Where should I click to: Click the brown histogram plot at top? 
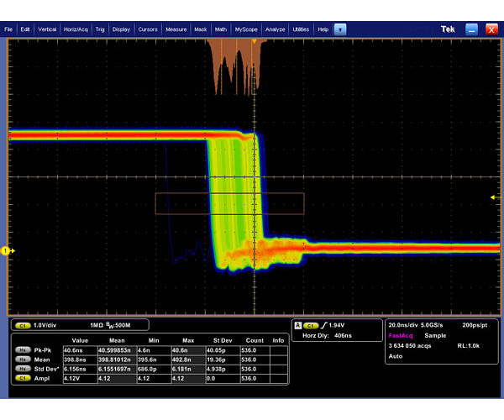point(236,67)
